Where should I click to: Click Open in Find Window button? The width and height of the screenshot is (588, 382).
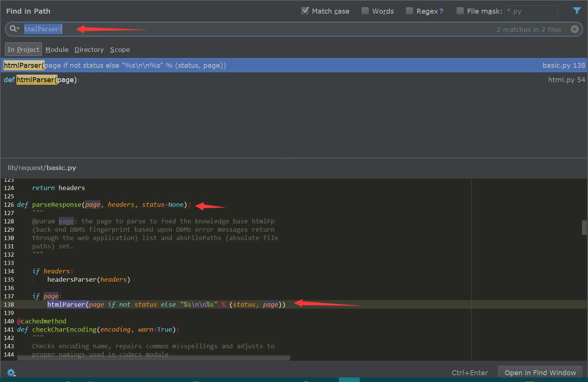540,373
